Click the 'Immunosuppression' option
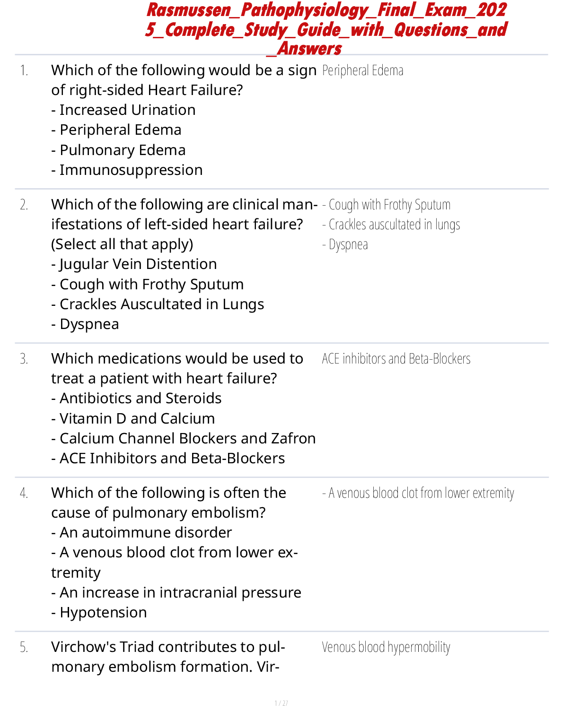Viewport: 563px width, 728px height. (127, 170)
